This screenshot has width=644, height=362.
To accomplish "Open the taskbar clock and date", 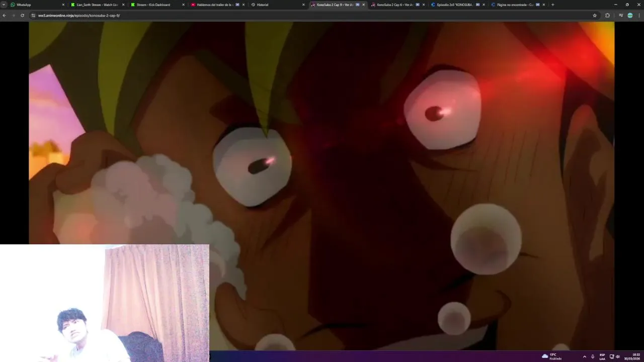I will coord(632,356).
